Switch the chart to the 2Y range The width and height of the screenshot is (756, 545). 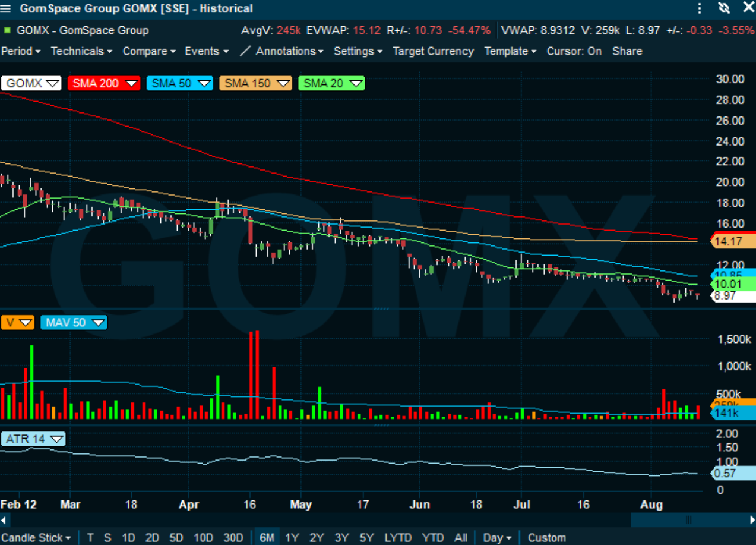click(x=317, y=538)
